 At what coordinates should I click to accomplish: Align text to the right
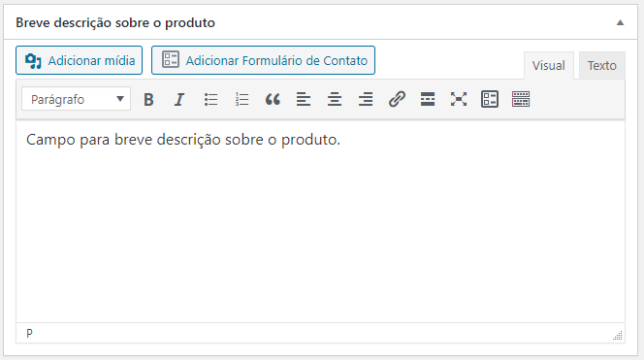[366, 99]
